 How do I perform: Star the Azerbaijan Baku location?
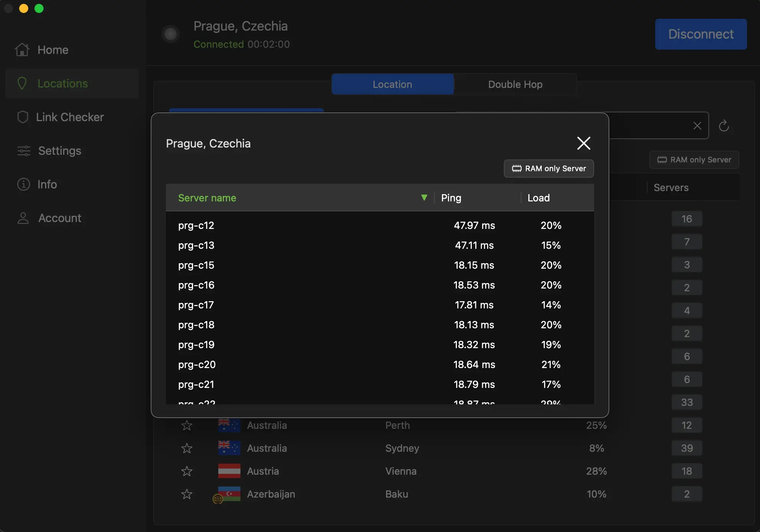pyautogui.click(x=187, y=494)
